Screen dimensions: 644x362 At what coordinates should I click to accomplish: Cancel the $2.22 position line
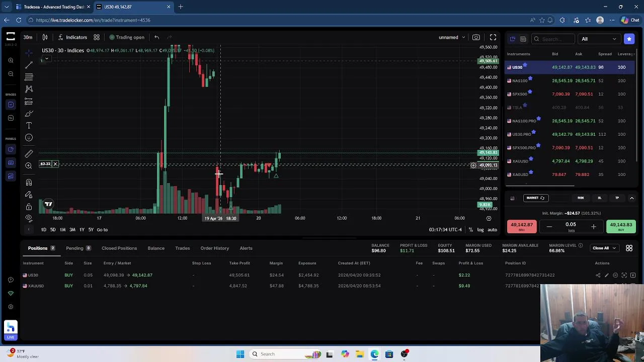[55, 164]
